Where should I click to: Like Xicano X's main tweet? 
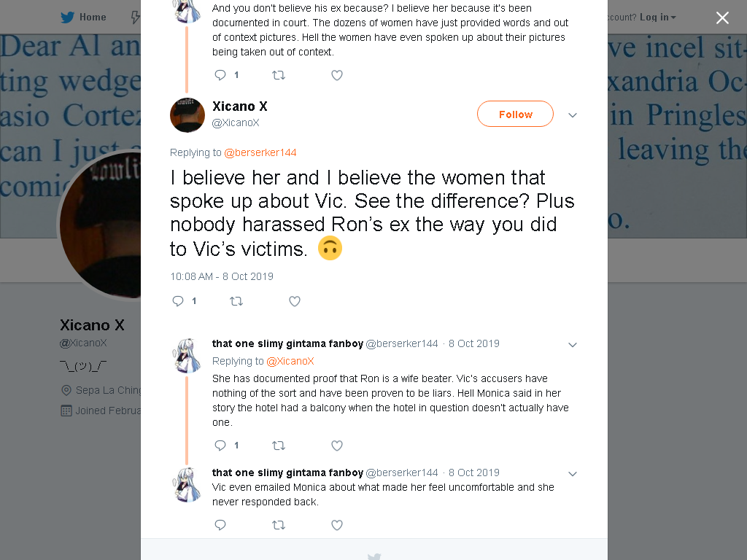tap(295, 301)
